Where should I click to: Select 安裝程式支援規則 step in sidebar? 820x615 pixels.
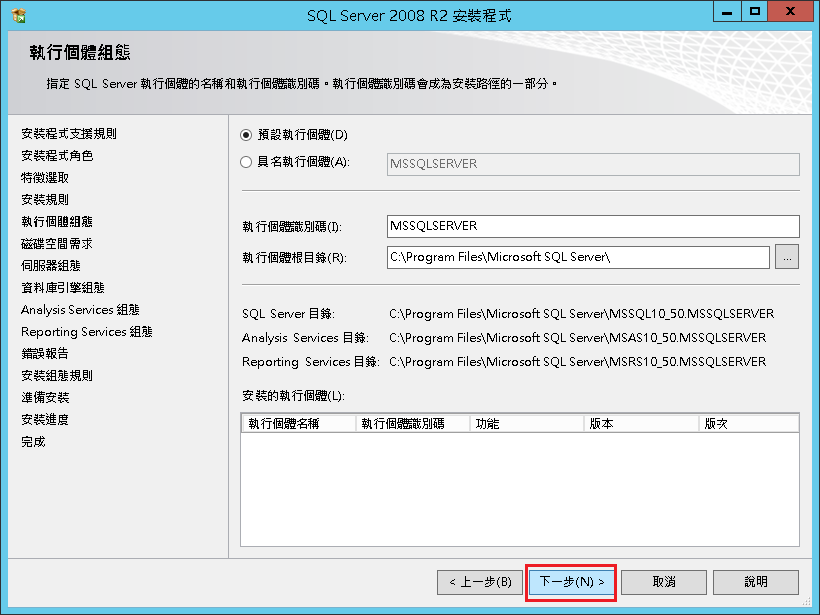point(69,134)
